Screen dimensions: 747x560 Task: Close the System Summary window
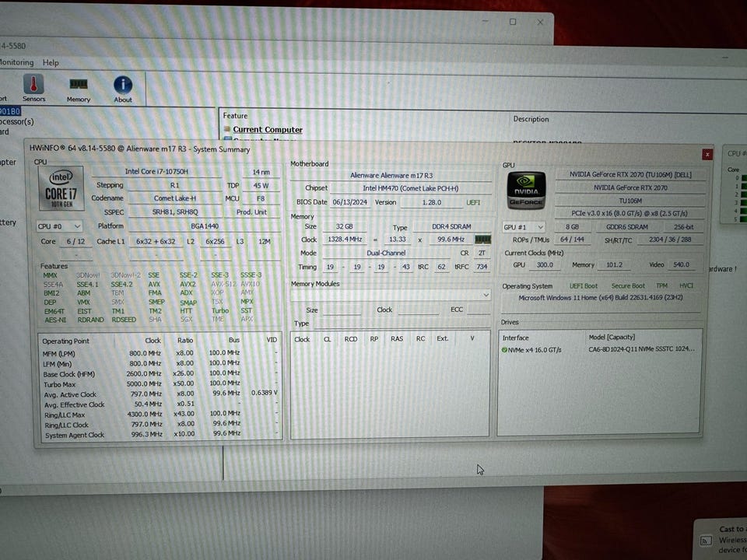(707, 154)
